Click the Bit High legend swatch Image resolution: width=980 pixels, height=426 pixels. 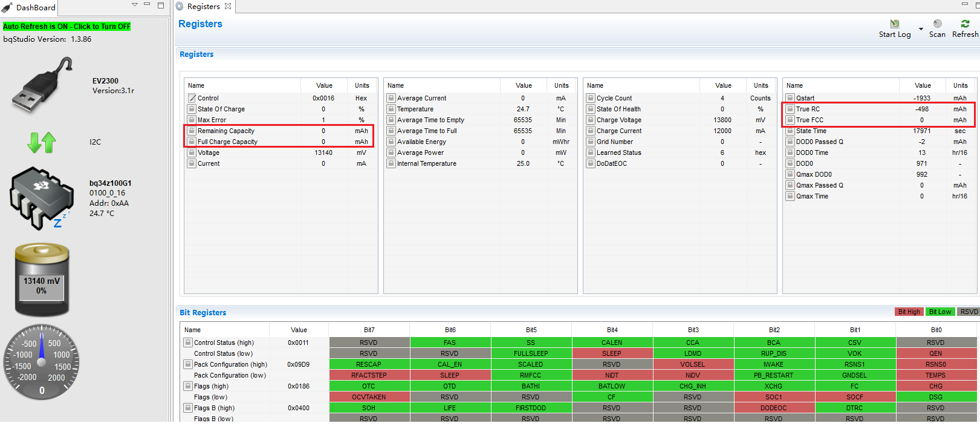click(x=909, y=312)
